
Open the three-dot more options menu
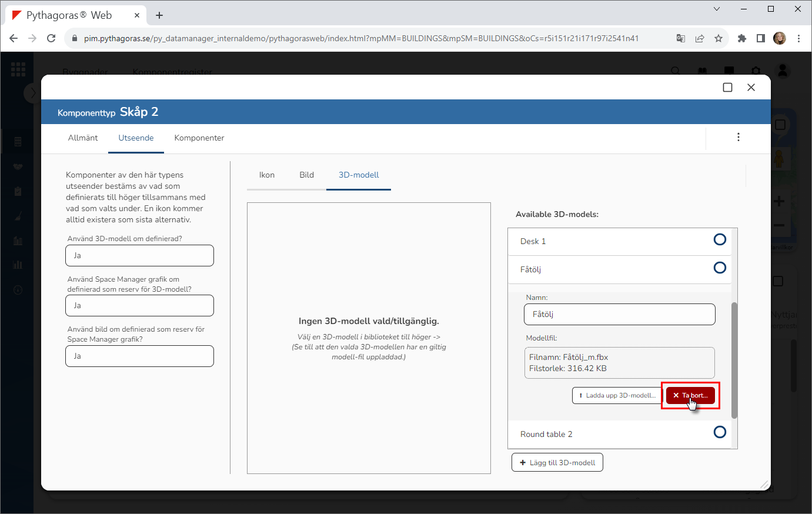pos(738,137)
